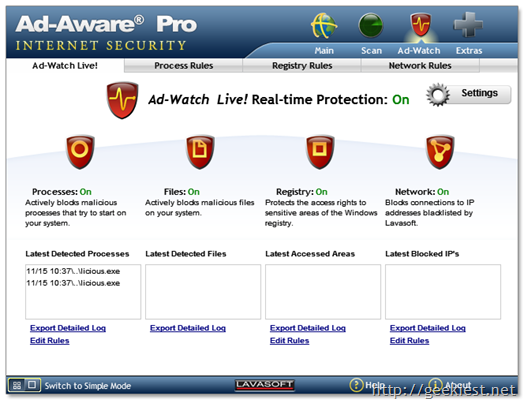Image resolution: width=524 pixels, height=400 pixels.
Task: Click the Registry shield icon
Action: tap(320, 152)
